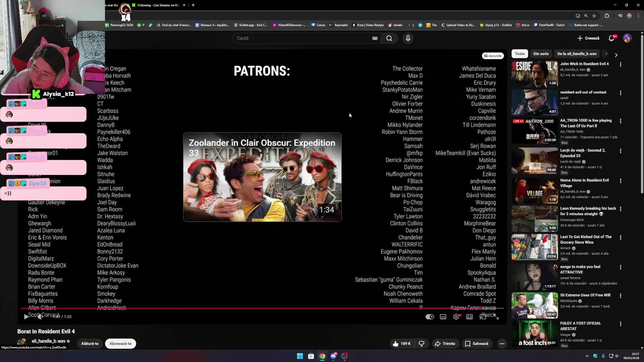Launch Chrome from the taskbar

(x=322, y=356)
